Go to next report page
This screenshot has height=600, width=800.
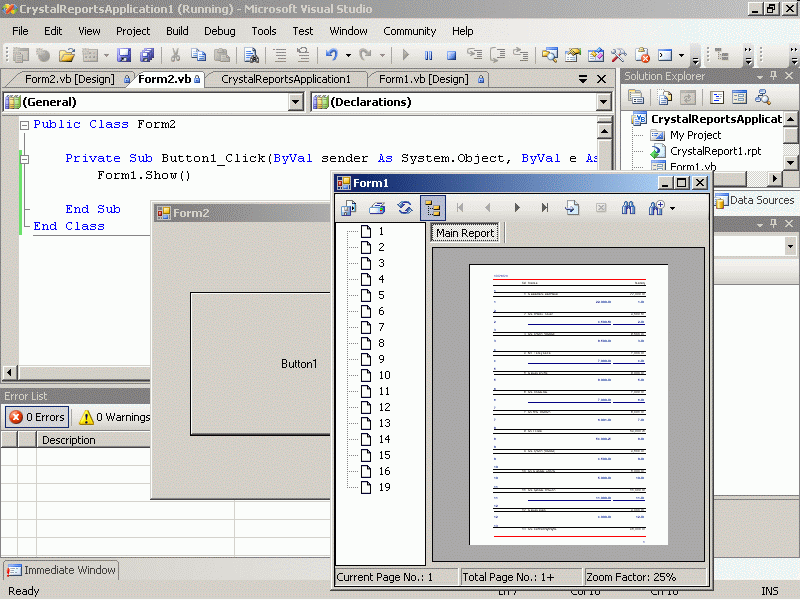pos(517,208)
